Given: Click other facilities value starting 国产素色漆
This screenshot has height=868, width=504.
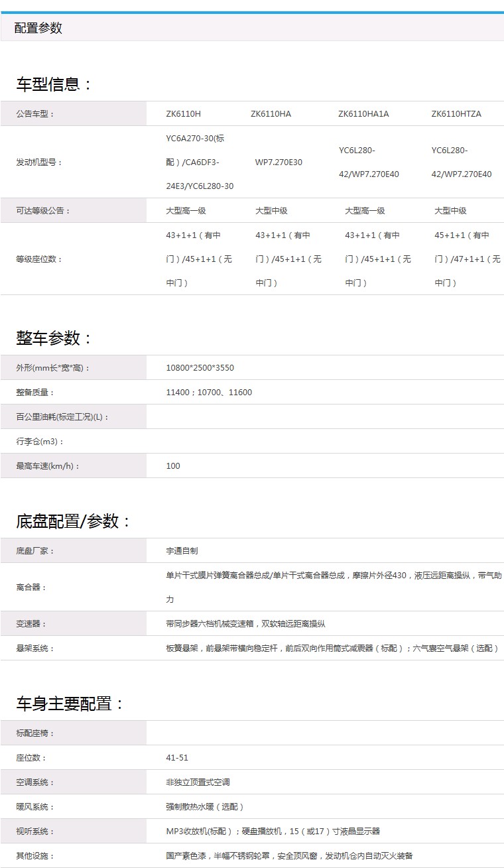Looking at the screenshot, I should click(290, 856).
